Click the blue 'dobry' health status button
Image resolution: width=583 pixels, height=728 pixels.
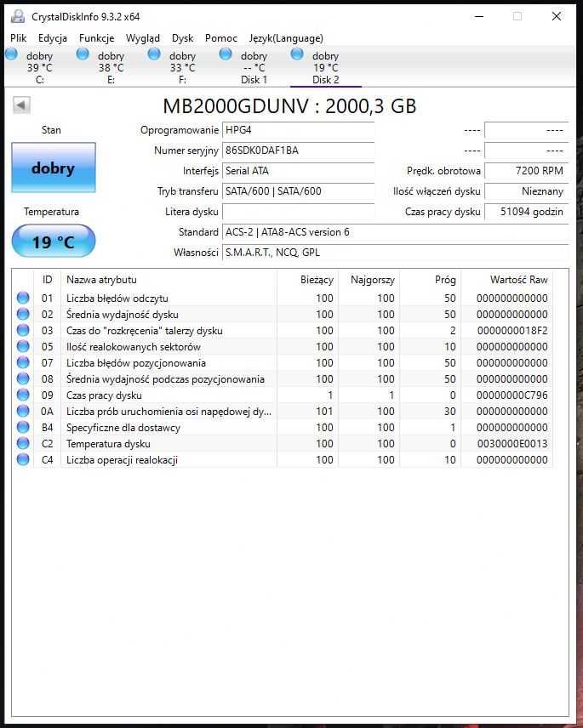pyautogui.click(x=54, y=168)
